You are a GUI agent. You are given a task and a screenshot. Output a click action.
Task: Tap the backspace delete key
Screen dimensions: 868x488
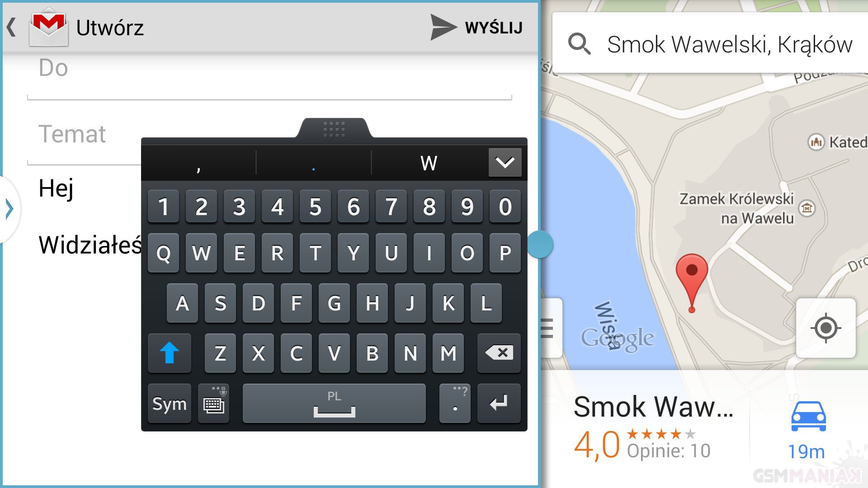coord(499,353)
